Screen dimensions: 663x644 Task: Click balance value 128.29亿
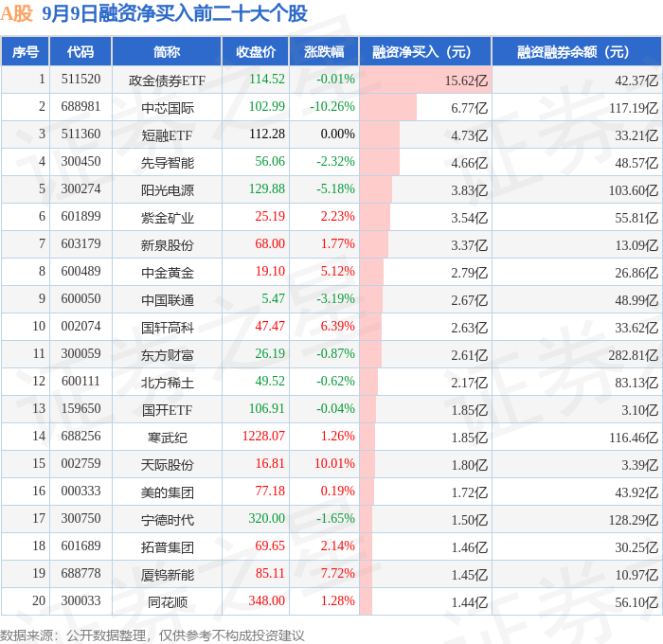[x=634, y=520]
